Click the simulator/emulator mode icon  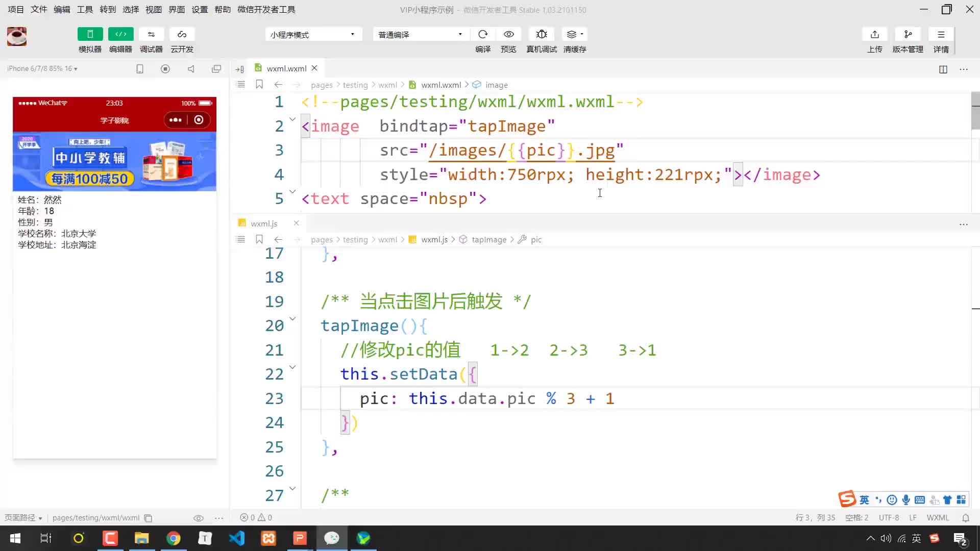(89, 34)
